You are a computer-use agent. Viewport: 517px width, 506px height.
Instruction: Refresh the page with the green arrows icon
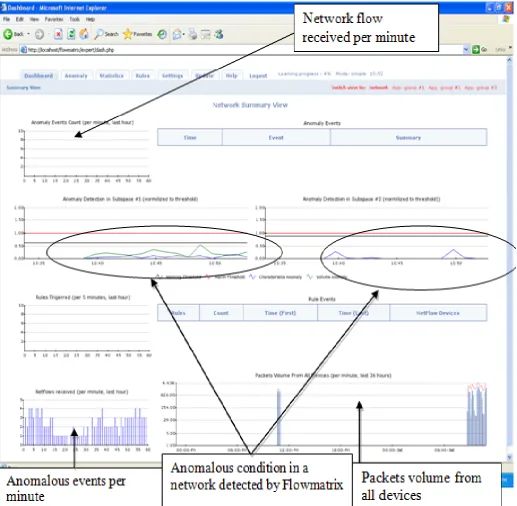click(71, 34)
